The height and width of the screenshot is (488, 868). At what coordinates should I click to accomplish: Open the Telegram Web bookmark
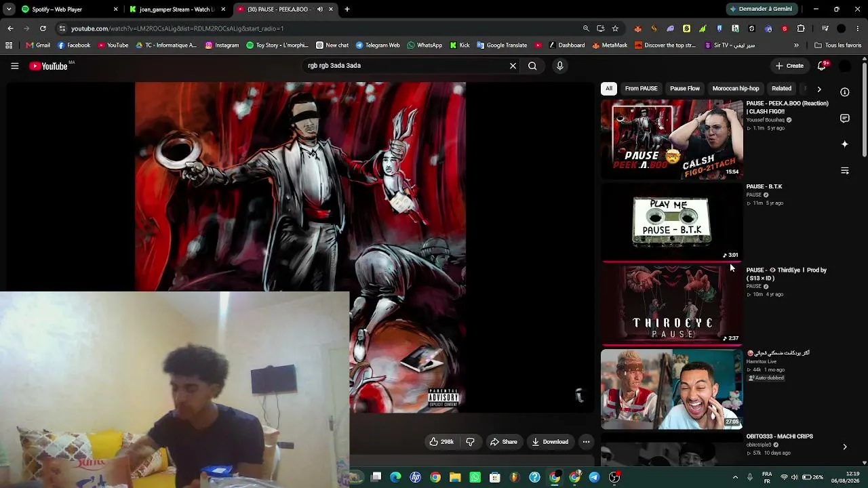[x=378, y=45]
